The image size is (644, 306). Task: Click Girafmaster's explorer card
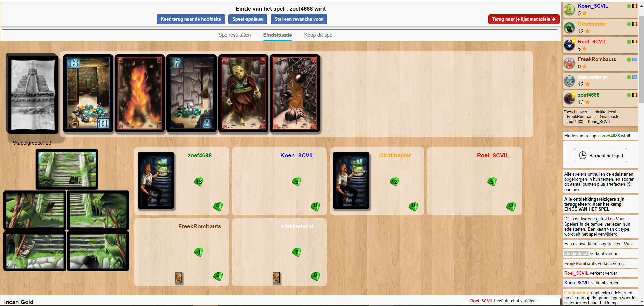tap(351, 180)
